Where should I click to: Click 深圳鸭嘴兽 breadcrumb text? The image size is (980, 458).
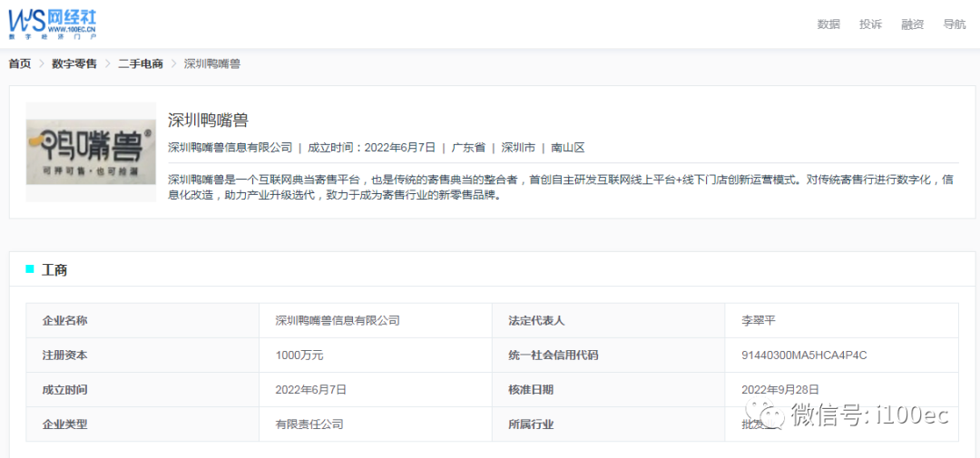point(212,63)
